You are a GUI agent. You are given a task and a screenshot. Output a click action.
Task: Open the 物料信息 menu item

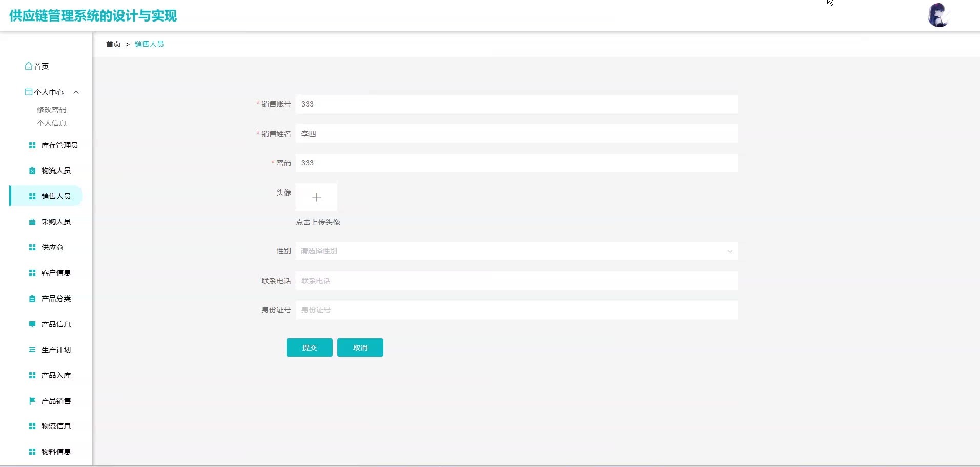pyautogui.click(x=56, y=452)
